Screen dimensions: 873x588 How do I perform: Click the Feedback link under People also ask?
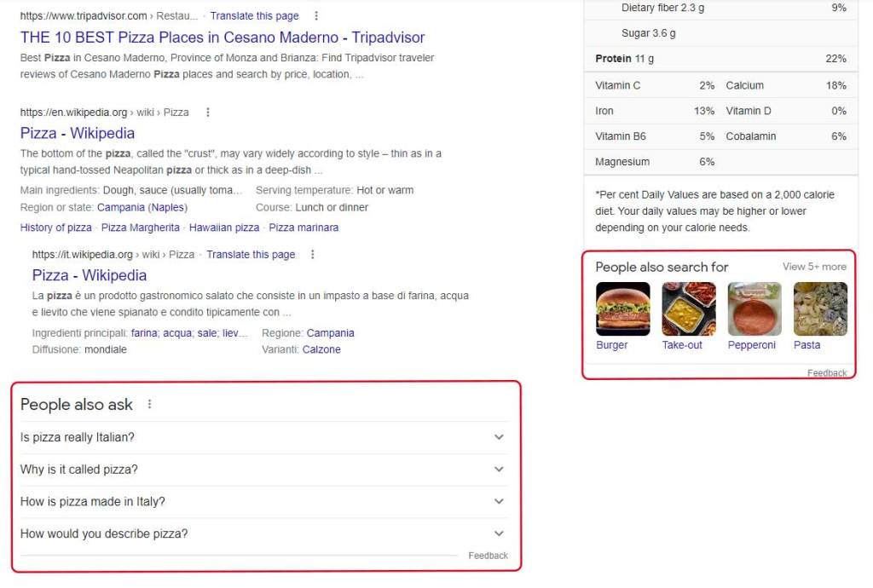[x=488, y=556]
